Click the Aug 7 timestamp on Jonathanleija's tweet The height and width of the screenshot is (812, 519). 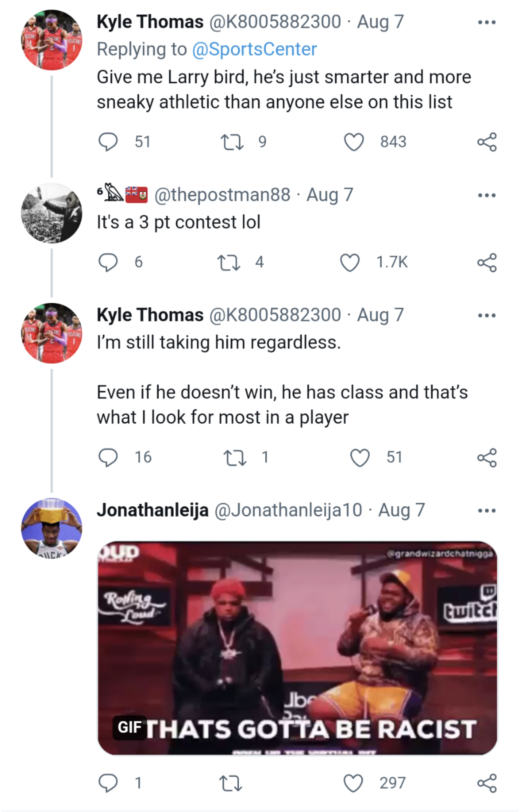pyautogui.click(x=402, y=511)
